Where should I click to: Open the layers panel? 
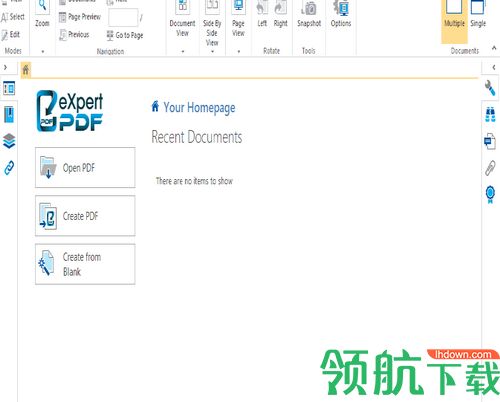point(9,141)
